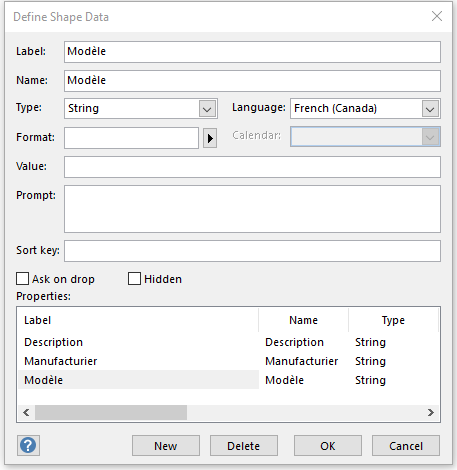Click String type cell of Manufacturier row
The height and width of the screenshot is (470, 457).
coord(370,361)
